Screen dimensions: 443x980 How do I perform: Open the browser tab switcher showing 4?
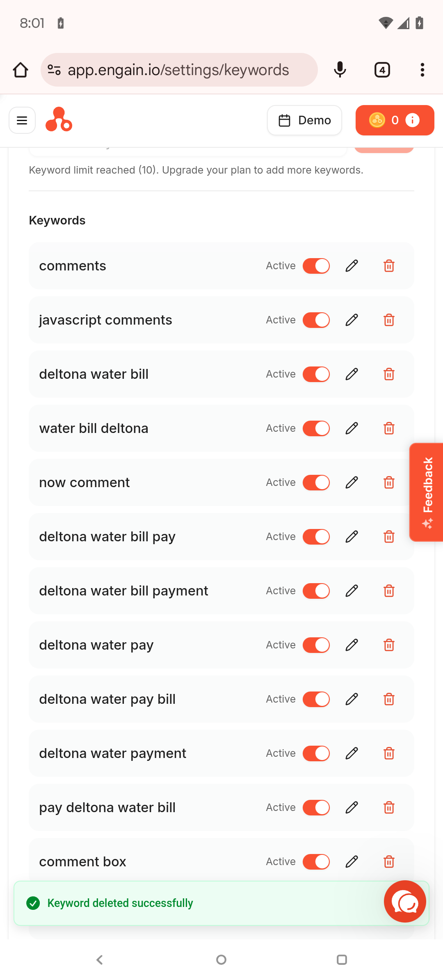pos(382,70)
